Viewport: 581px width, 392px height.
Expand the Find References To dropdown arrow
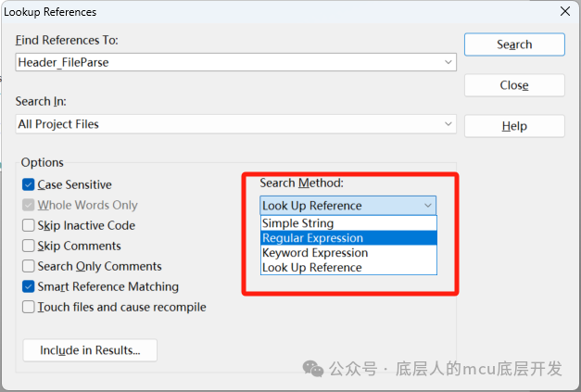point(448,62)
